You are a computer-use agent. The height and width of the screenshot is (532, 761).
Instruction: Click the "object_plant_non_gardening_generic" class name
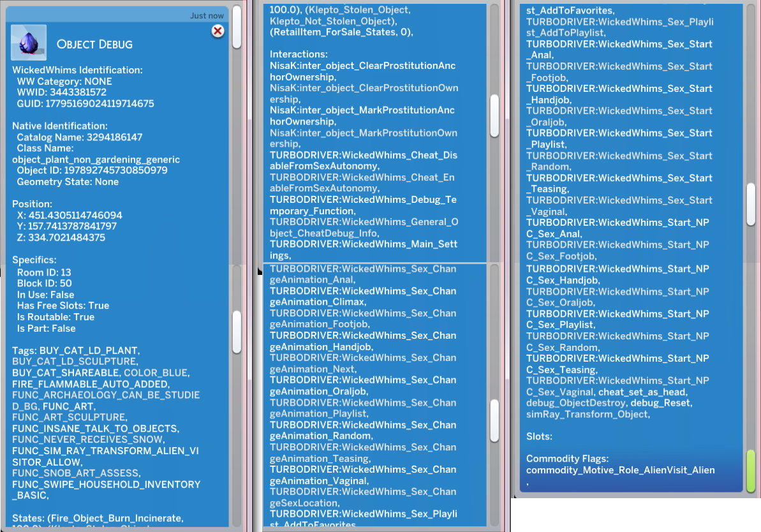click(96, 159)
